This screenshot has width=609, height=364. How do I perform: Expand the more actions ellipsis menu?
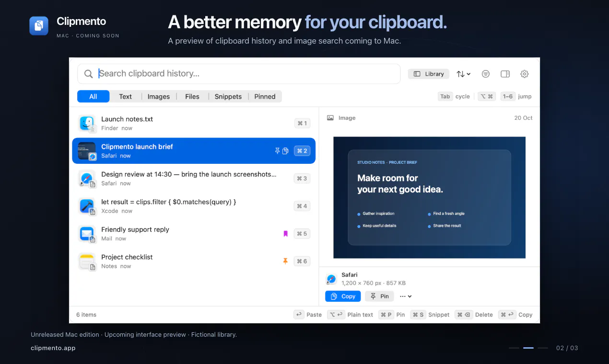(406, 296)
